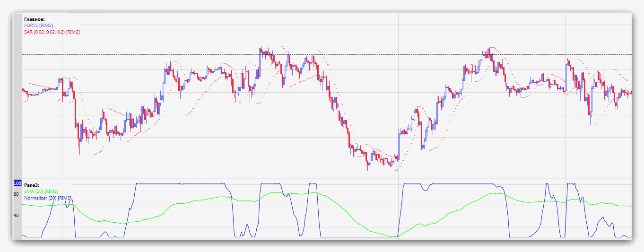The image size is (644, 252).
Task: Click the highlighted 100 axis value
Action: [x=17, y=183]
